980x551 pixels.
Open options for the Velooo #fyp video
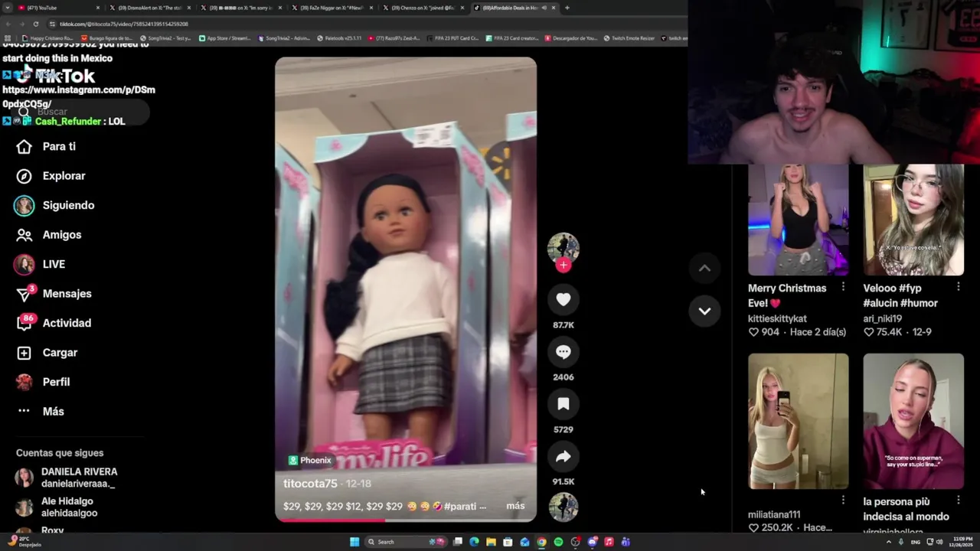pyautogui.click(x=959, y=286)
